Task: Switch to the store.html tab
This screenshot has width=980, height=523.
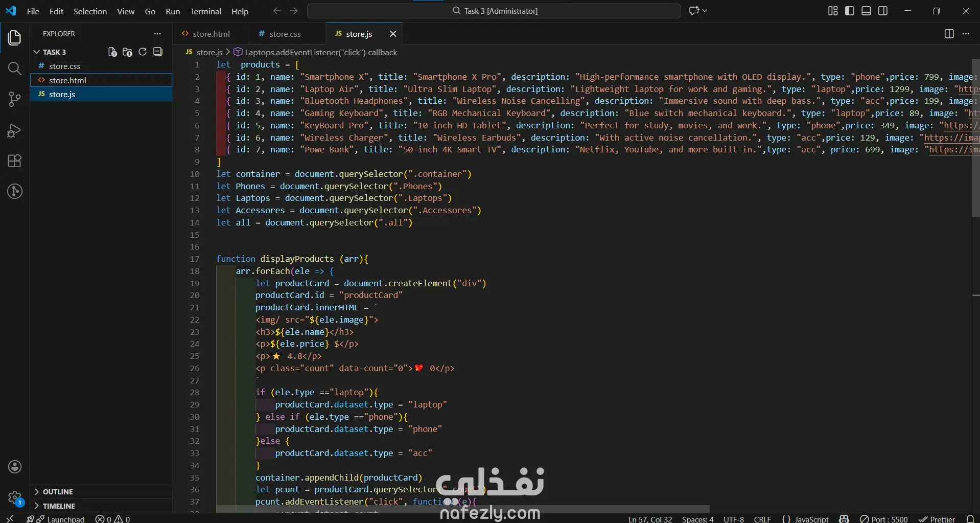Action: [x=211, y=34]
